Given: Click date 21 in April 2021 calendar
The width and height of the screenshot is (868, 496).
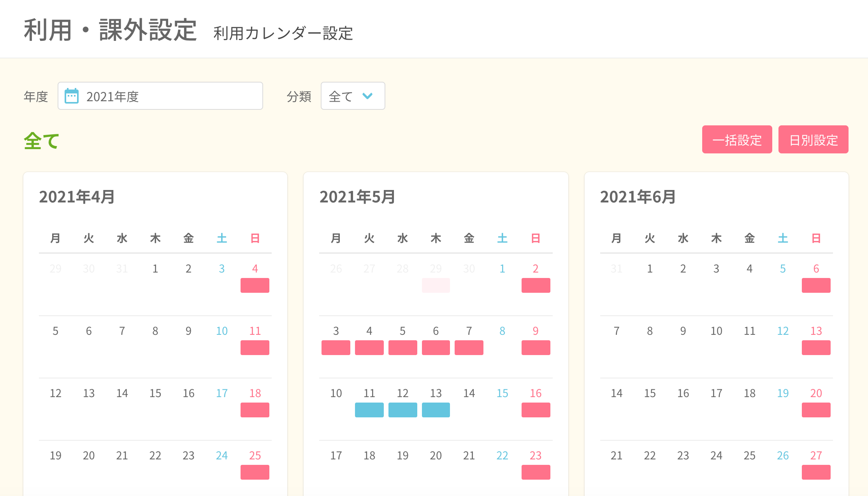Looking at the screenshot, I should pyautogui.click(x=122, y=456).
